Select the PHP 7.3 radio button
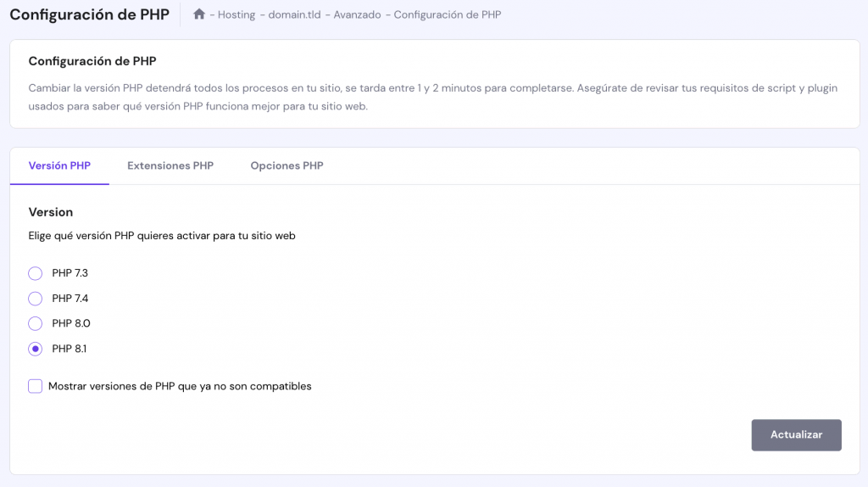 click(36, 273)
